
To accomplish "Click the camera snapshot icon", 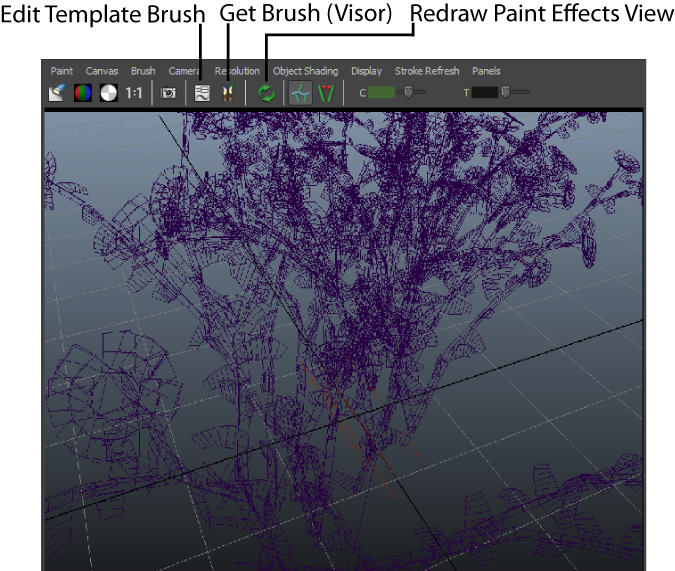I will (x=168, y=93).
